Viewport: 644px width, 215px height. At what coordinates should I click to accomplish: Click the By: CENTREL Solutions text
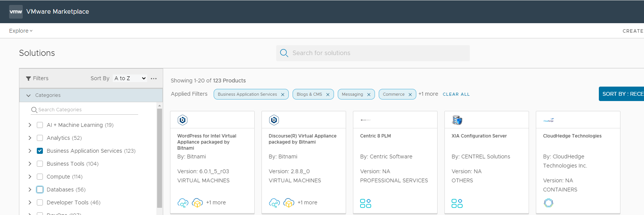[481, 157]
